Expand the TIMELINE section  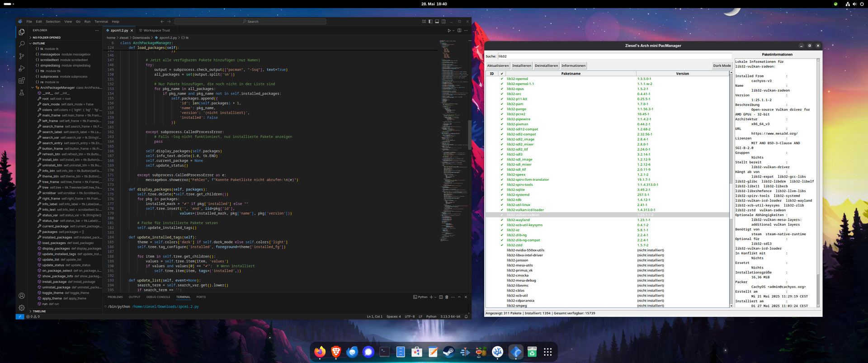click(39, 311)
